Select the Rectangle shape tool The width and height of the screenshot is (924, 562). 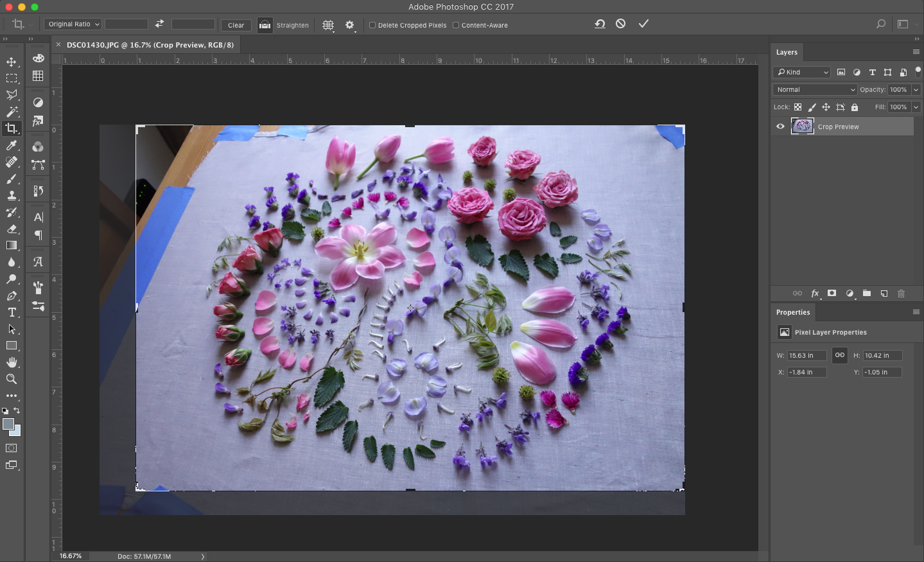12,346
